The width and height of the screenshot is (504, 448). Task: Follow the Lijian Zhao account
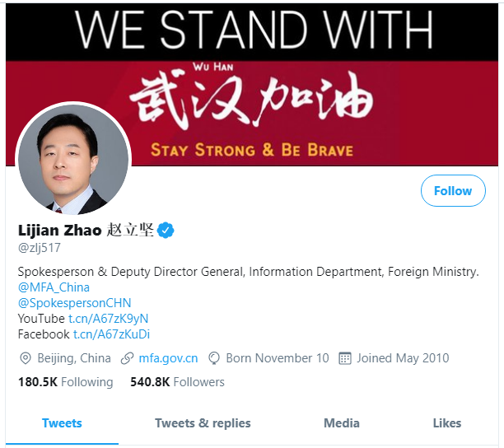pyautogui.click(x=453, y=190)
